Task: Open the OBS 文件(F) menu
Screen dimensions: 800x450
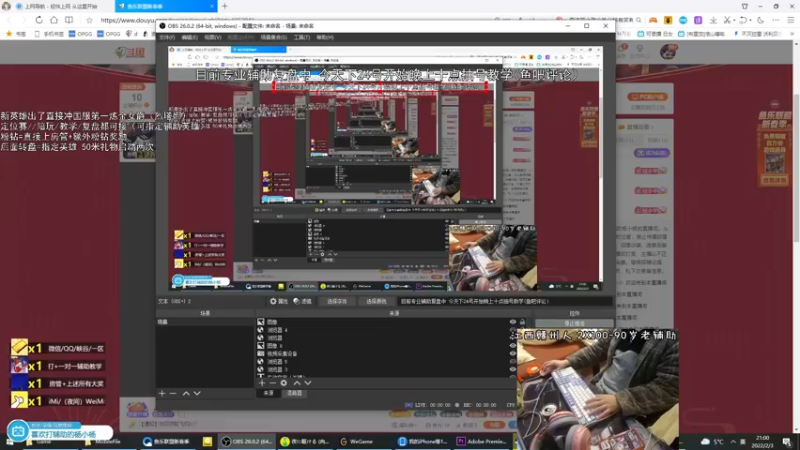Action: 167,37
